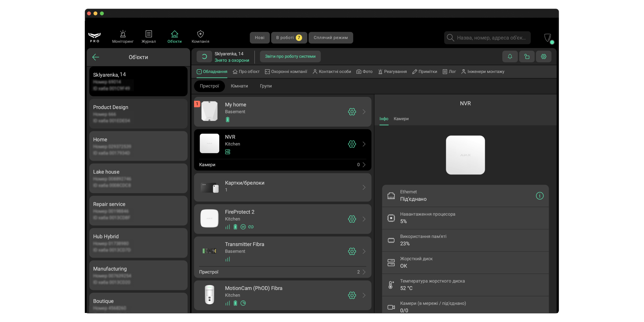This screenshot has height=322, width=644.
Task: Toggle the Sleep mode (Сплячий режим) filter
Action: (331, 38)
